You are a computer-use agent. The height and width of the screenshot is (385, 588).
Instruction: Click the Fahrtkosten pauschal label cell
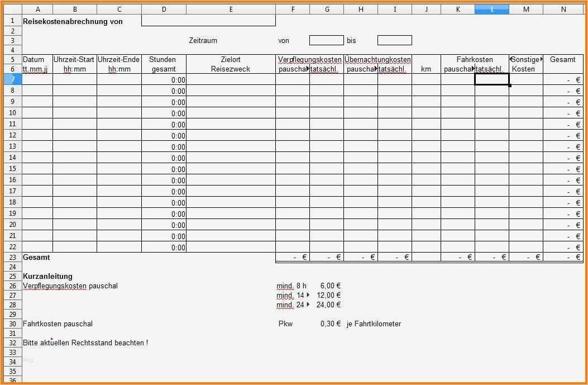pyautogui.click(x=58, y=324)
